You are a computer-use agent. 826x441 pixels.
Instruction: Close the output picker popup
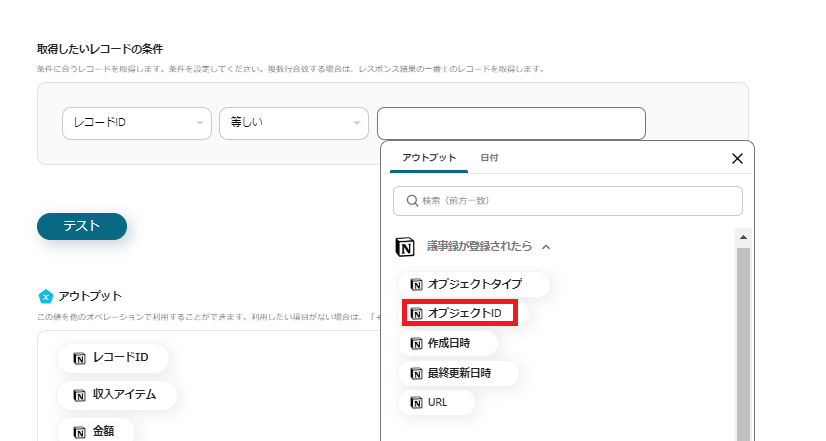point(737,159)
